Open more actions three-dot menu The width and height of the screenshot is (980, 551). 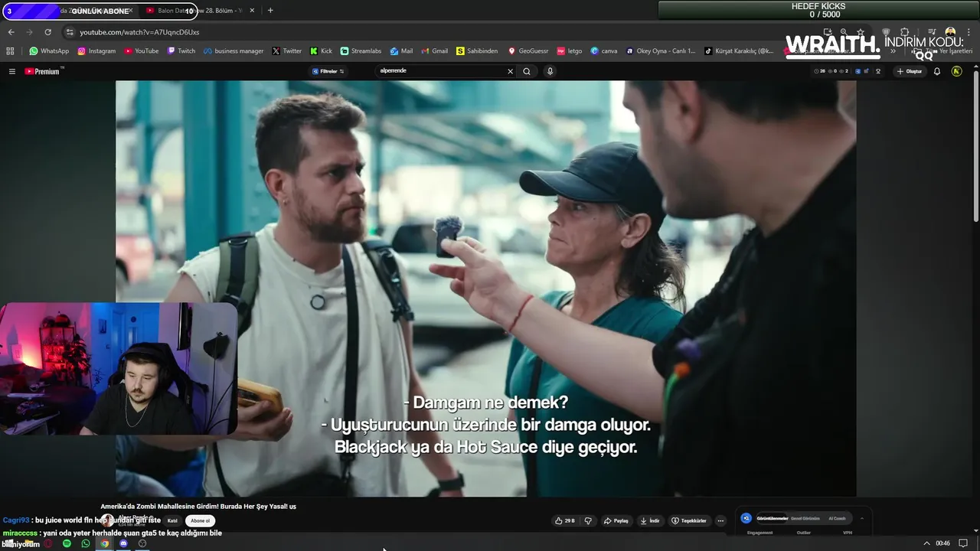[720, 520]
